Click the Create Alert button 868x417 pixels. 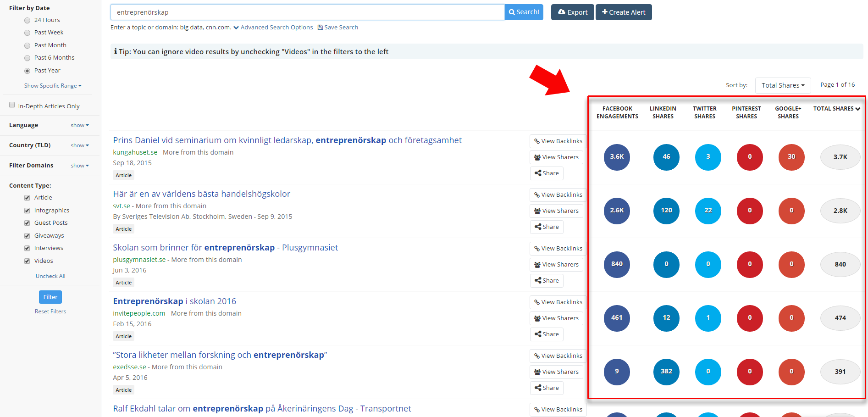[624, 12]
